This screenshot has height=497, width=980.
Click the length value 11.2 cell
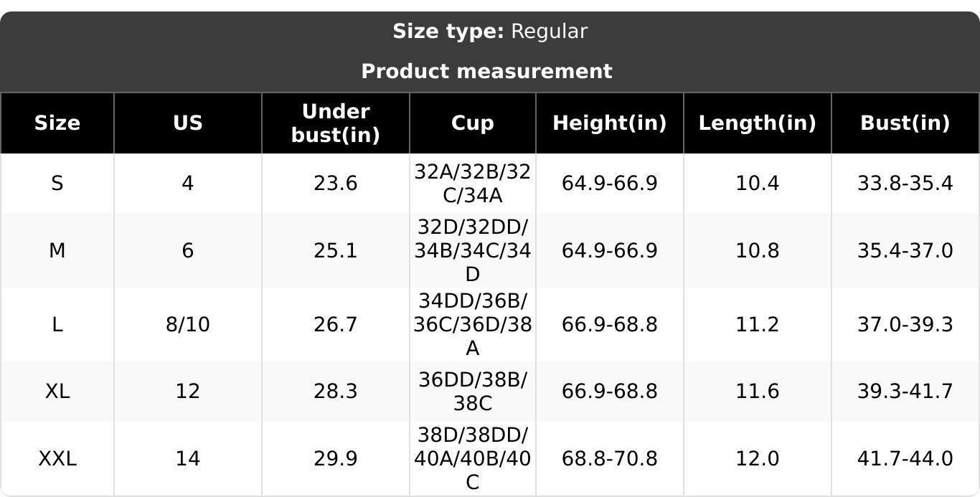click(757, 324)
